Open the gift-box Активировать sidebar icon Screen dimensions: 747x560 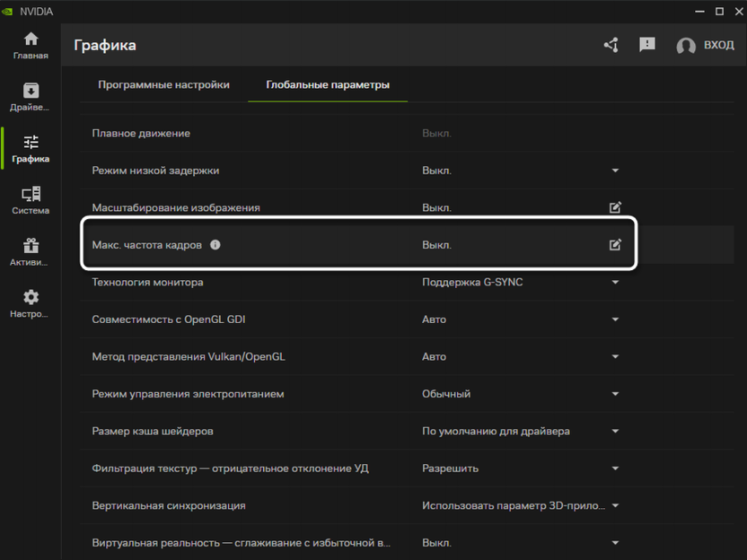pos(31,252)
